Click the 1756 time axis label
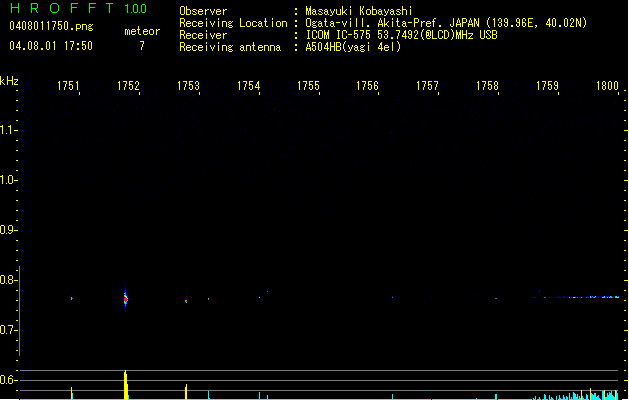The width and height of the screenshot is (629, 400). (x=367, y=86)
